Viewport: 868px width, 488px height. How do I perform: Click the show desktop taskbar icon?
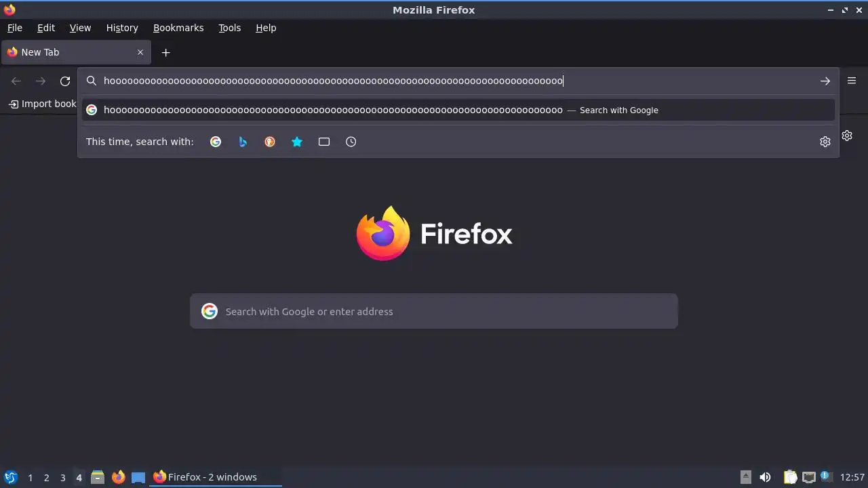pos(138,477)
